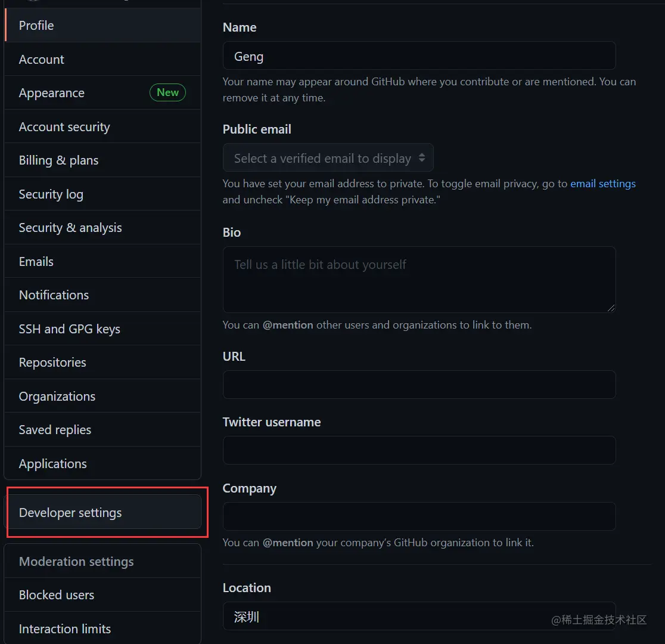Image resolution: width=665 pixels, height=644 pixels.
Task: Open Appearance settings in sidebar
Action: pos(52,93)
